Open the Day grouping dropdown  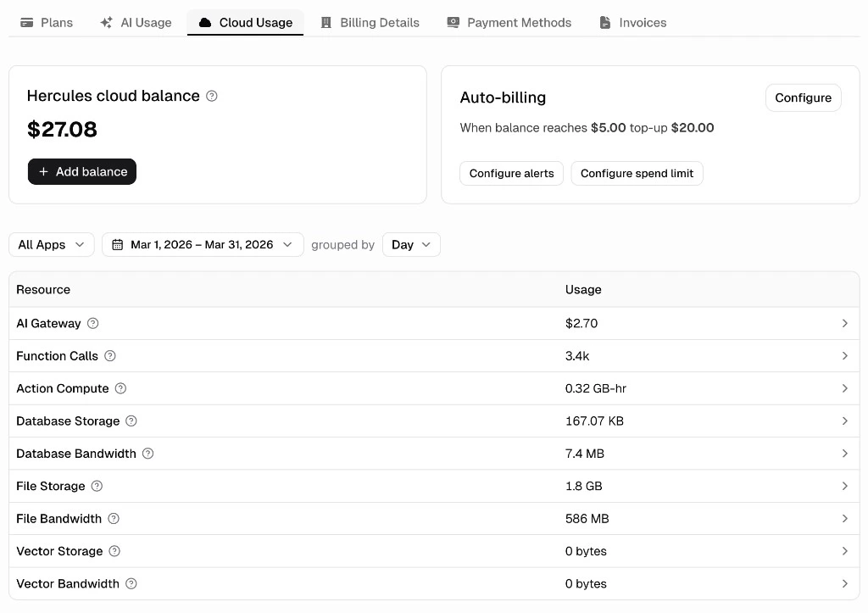tap(410, 244)
